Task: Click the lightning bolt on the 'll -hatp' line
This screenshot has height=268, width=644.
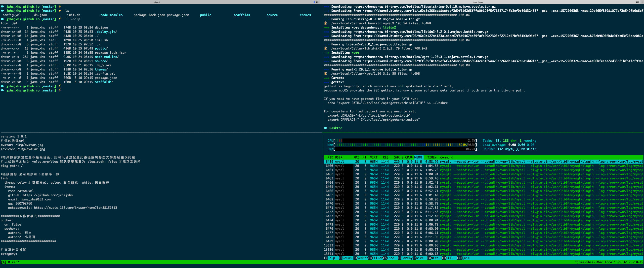Action: pos(60,19)
